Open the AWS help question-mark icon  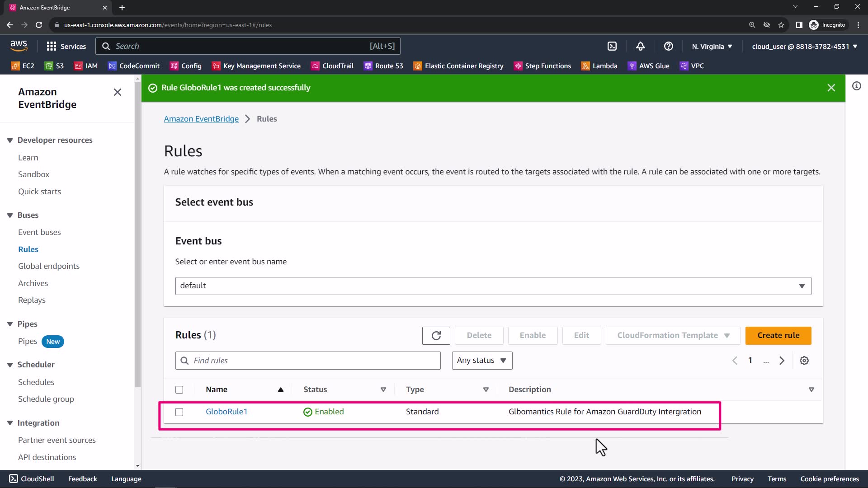click(x=668, y=46)
